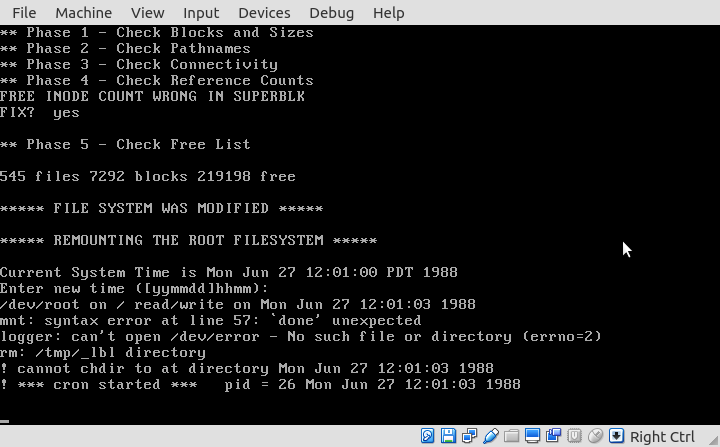Click the USB devices icon
The height and width of the screenshot is (447, 720).
coord(491,436)
